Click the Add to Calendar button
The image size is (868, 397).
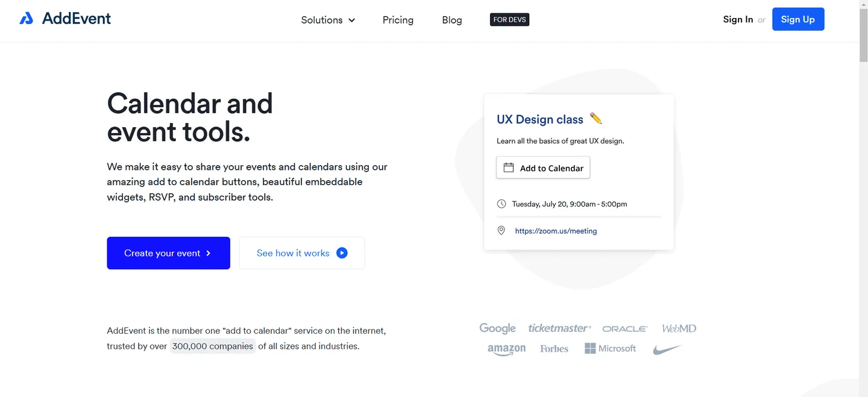[x=543, y=168]
